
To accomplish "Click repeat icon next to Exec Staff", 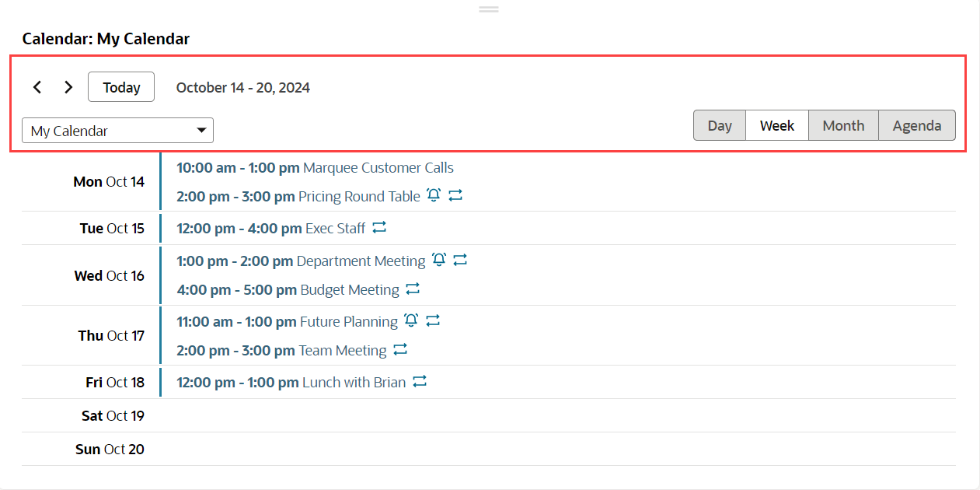I will coord(379,228).
